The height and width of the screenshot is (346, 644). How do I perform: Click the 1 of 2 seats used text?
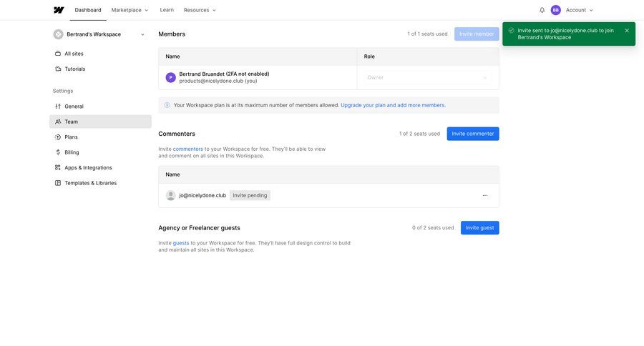(419, 134)
